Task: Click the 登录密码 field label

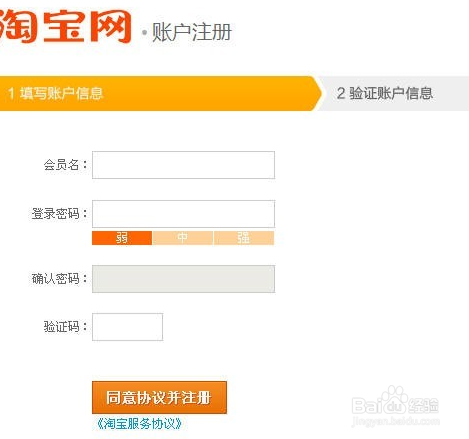Action: click(x=56, y=214)
